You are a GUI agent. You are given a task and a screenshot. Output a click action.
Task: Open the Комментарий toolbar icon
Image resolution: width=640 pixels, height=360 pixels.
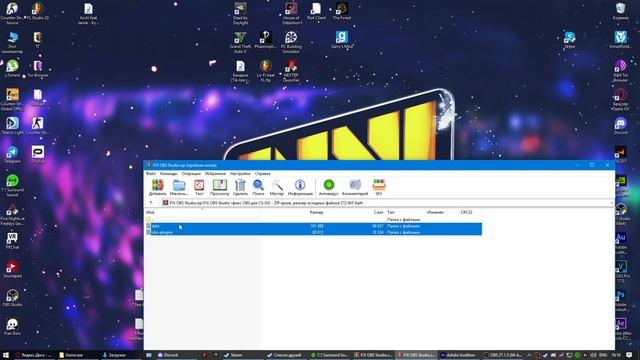coord(355,187)
